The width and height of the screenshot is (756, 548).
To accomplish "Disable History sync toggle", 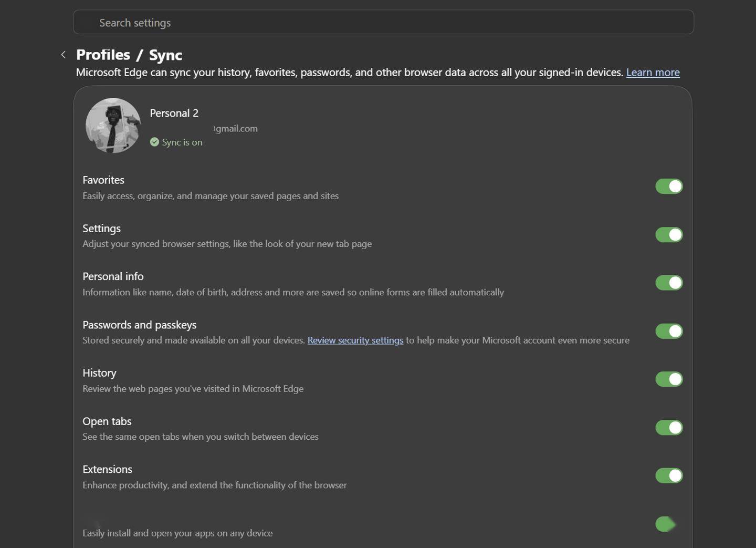I will (669, 379).
